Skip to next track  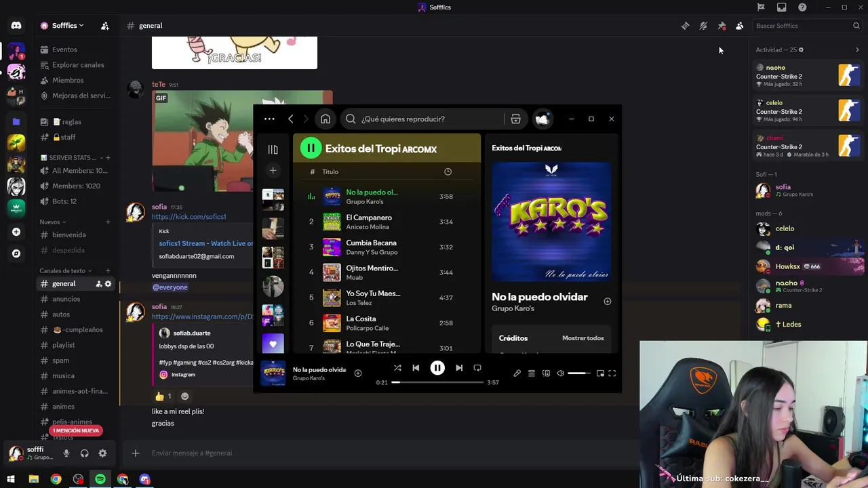(459, 368)
